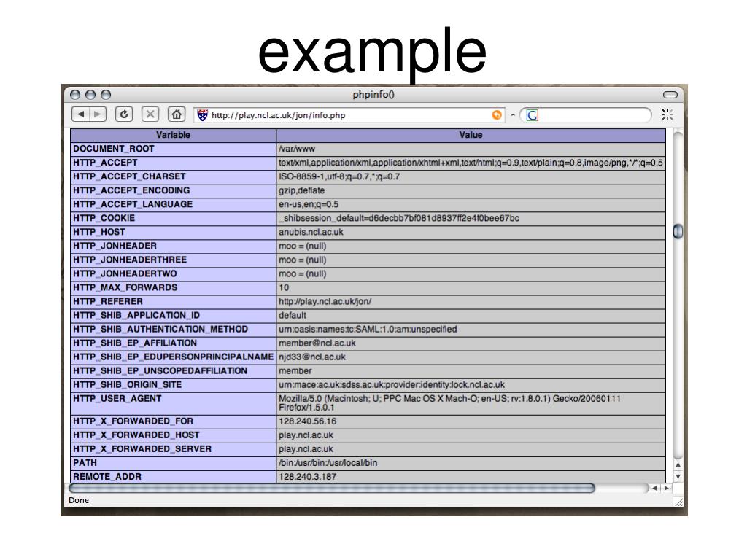Click the HTTP_ACCEPT_LANGUAGE cell
This screenshot has width=747, height=560.
(173, 204)
